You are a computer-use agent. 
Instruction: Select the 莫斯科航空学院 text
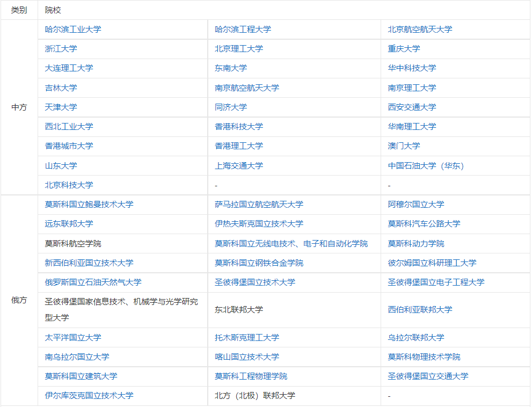point(73,243)
